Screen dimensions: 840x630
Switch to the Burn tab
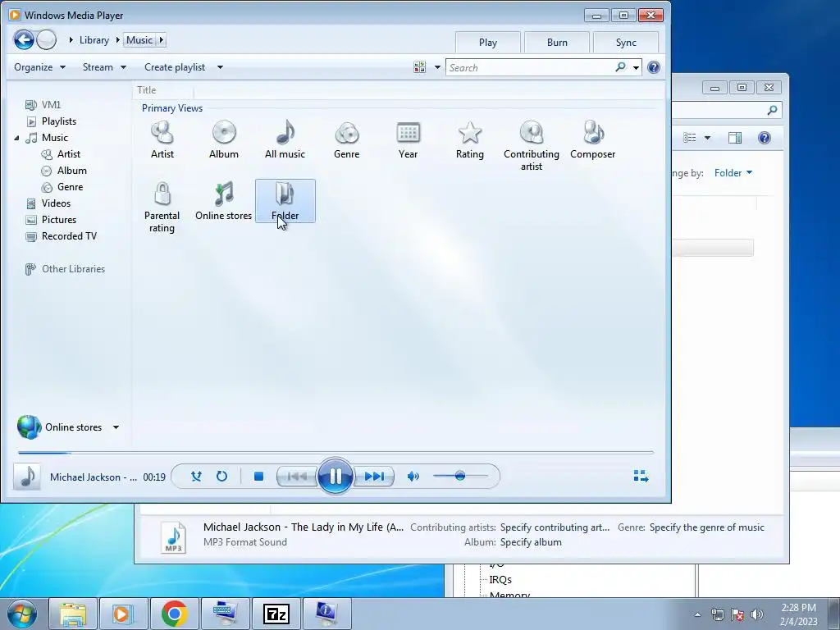click(x=557, y=43)
